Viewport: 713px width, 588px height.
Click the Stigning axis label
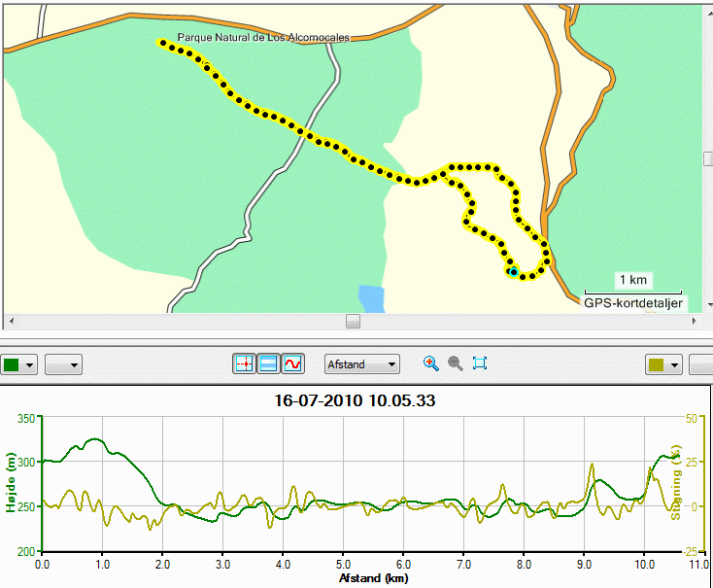click(x=676, y=482)
